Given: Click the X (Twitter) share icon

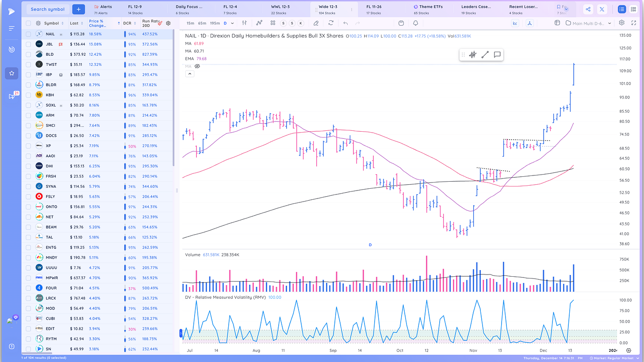Looking at the screenshot, I should 602,9.
